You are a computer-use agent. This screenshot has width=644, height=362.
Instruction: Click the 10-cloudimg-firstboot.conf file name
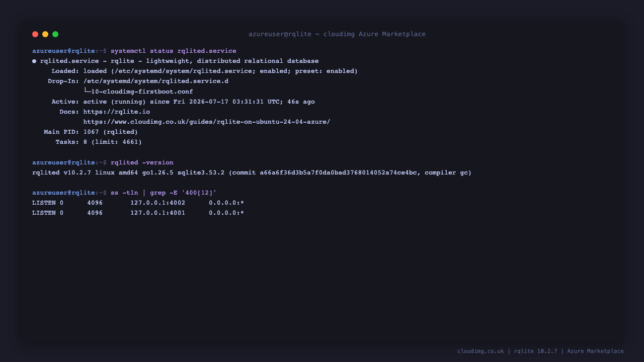coord(142,92)
